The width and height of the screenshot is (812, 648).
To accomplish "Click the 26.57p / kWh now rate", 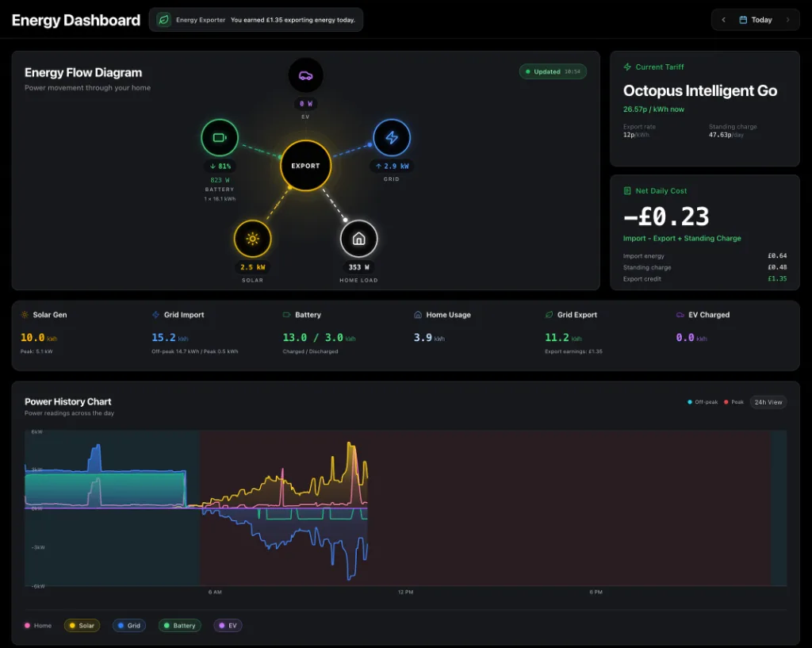I will pos(653,109).
